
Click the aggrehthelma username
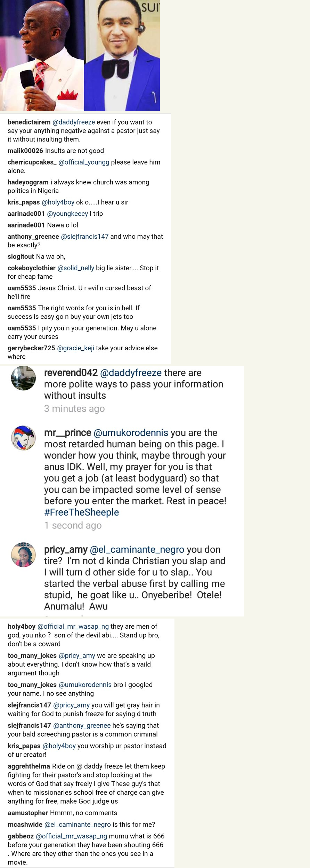29,766
